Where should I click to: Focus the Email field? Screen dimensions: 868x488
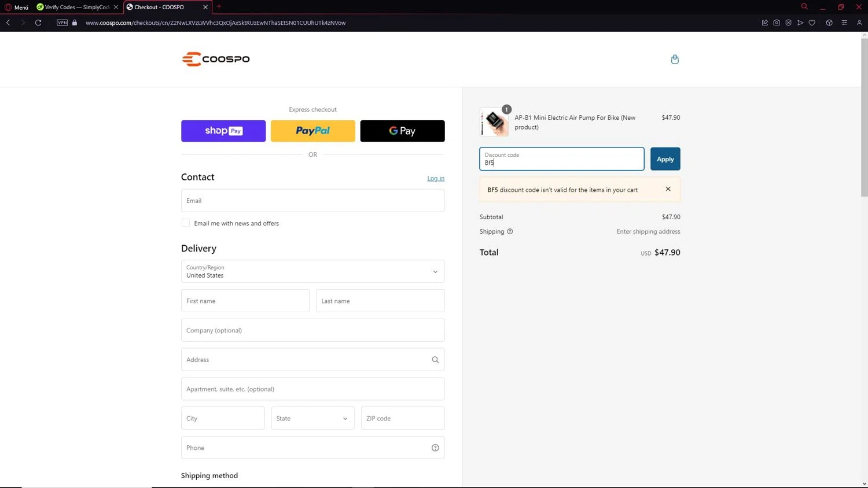[x=313, y=201]
